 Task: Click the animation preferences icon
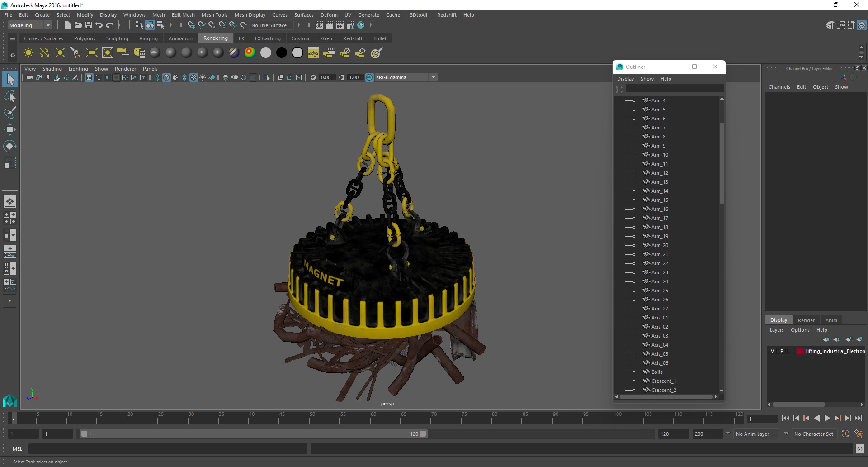[x=859, y=434]
